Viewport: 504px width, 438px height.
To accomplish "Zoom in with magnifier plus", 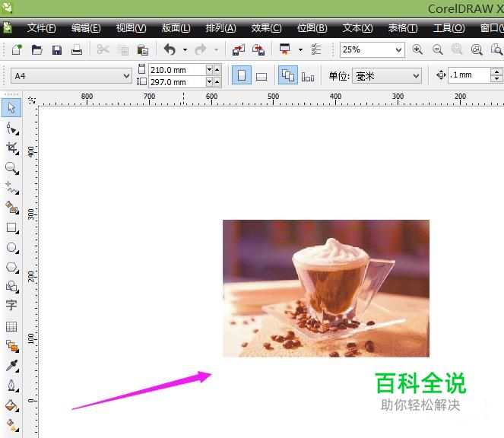I will [x=417, y=49].
